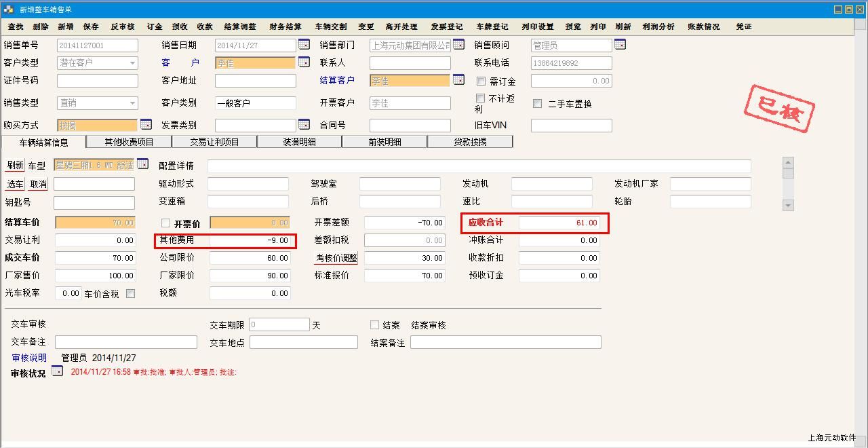This screenshot has height=448, width=868.
Task: Click lookup icon next to 结算客户 field
Action: (x=458, y=80)
